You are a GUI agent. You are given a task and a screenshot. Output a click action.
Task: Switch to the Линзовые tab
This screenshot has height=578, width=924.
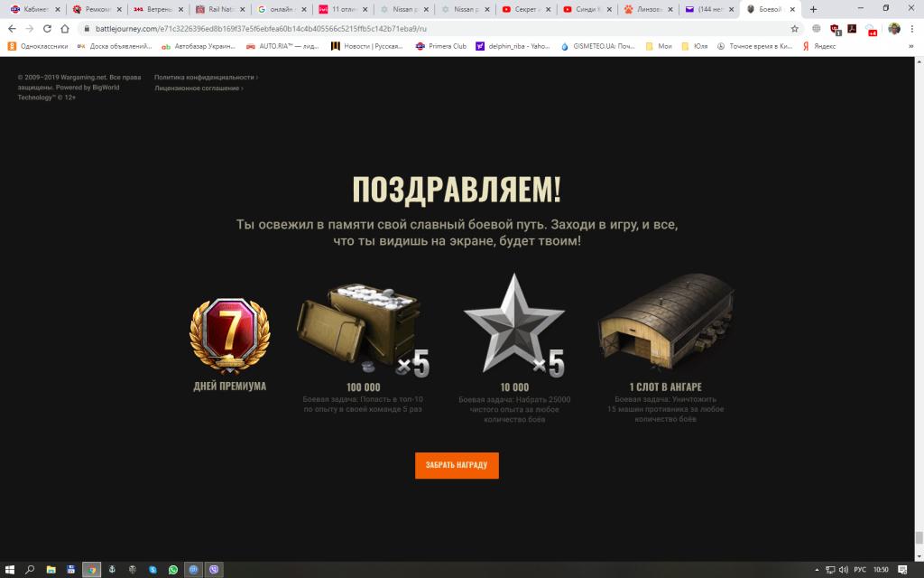648,9
